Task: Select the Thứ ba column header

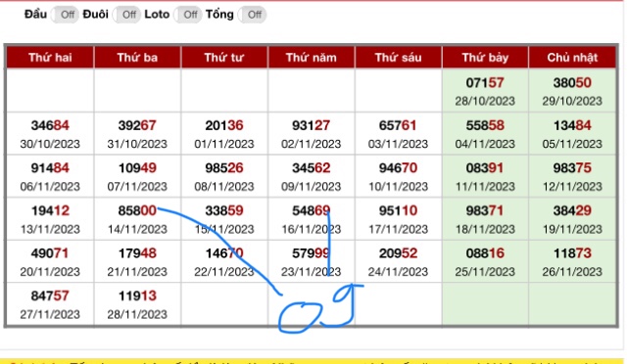Action: pos(137,58)
